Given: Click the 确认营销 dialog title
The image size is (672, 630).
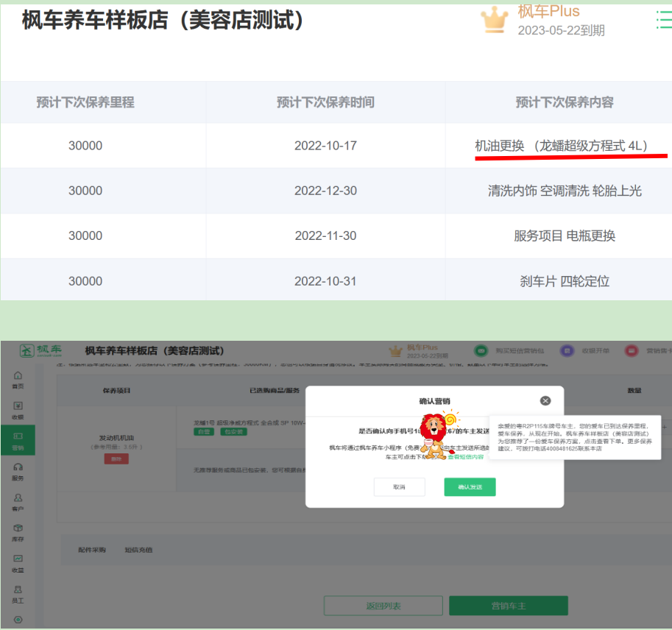Looking at the screenshot, I should point(434,401).
